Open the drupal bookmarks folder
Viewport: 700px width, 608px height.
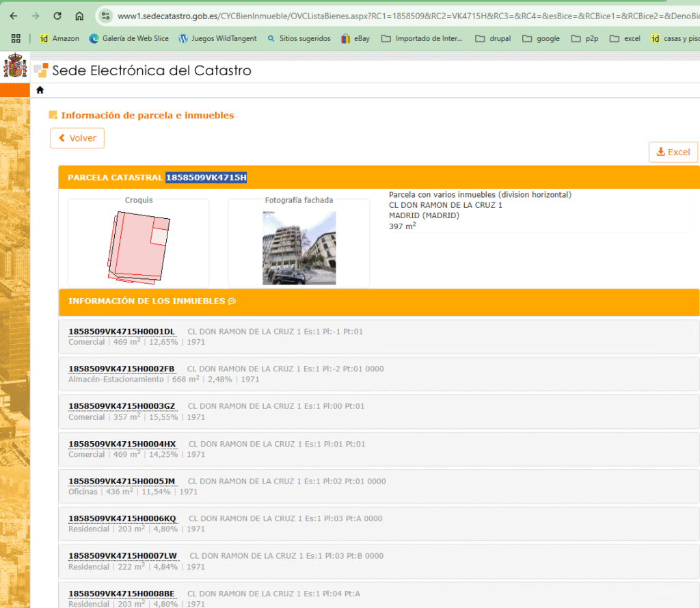tap(492, 38)
